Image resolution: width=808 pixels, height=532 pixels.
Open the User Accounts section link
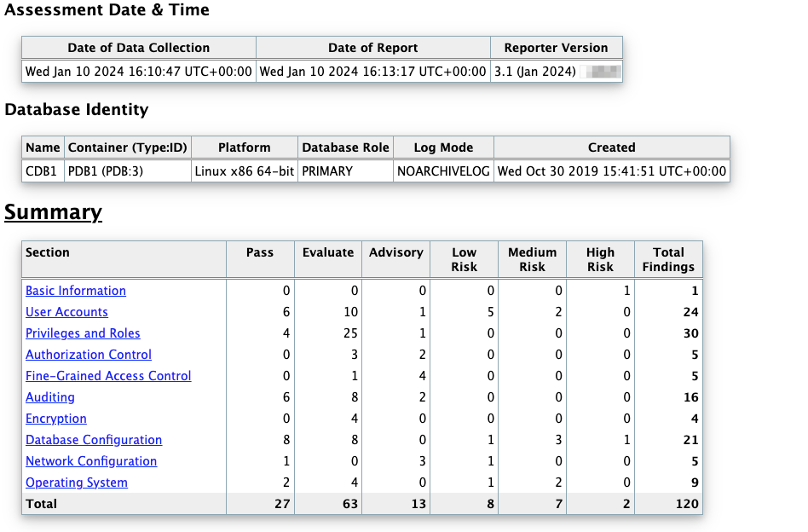(67, 312)
